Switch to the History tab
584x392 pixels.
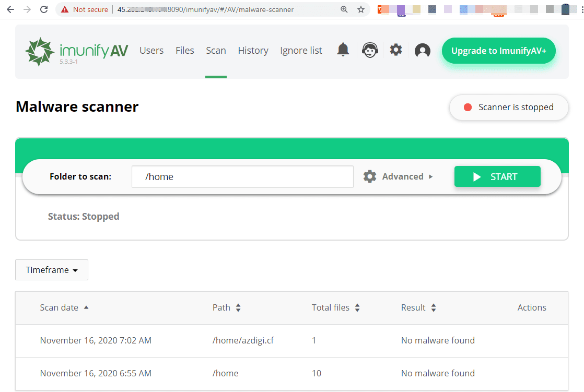253,51
